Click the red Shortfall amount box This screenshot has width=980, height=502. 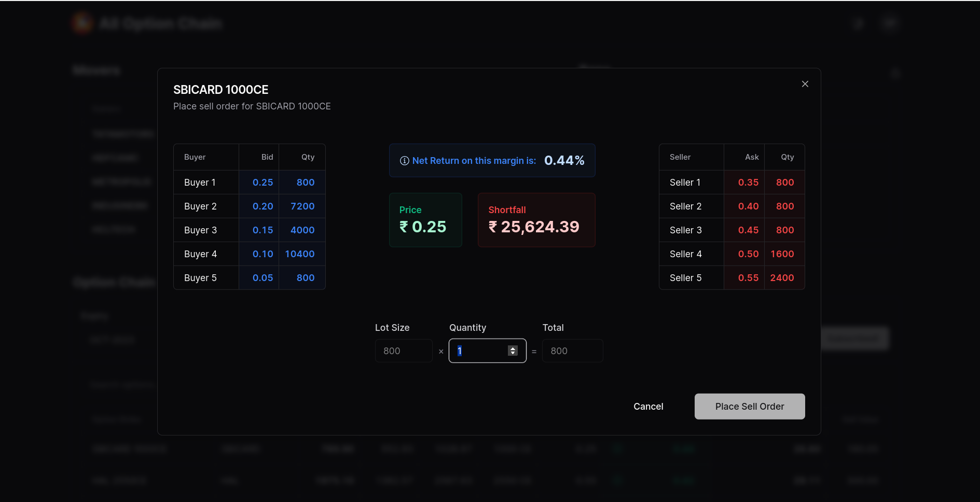536,220
